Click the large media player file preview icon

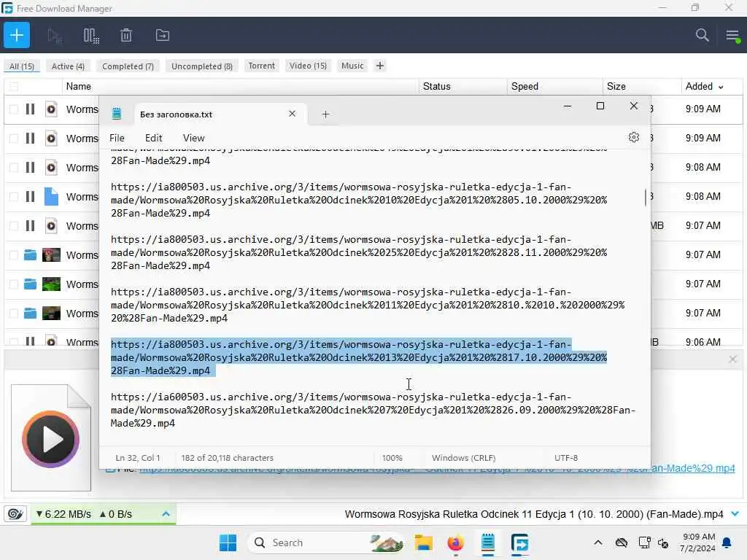(x=51, y=437)
